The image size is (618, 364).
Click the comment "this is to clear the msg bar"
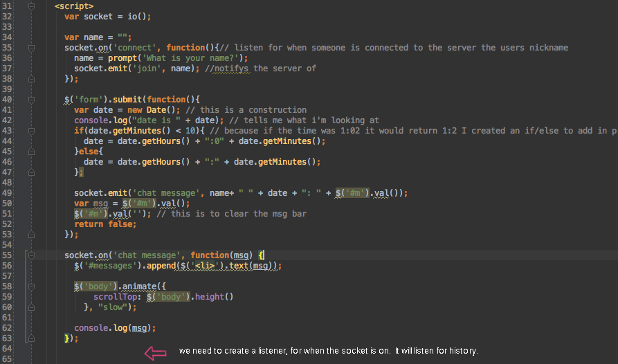click(231, 214)
